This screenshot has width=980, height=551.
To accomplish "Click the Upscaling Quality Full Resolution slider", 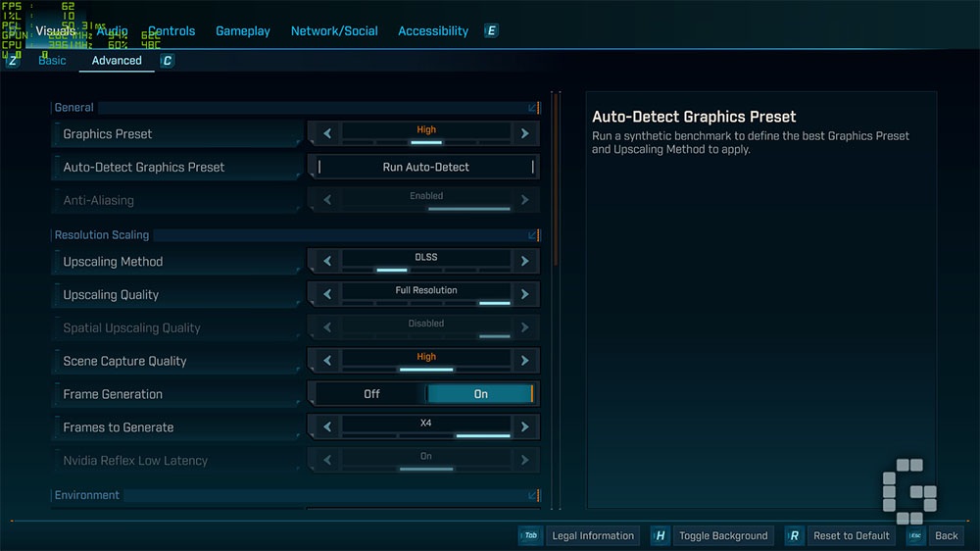I will click(426, 294).
